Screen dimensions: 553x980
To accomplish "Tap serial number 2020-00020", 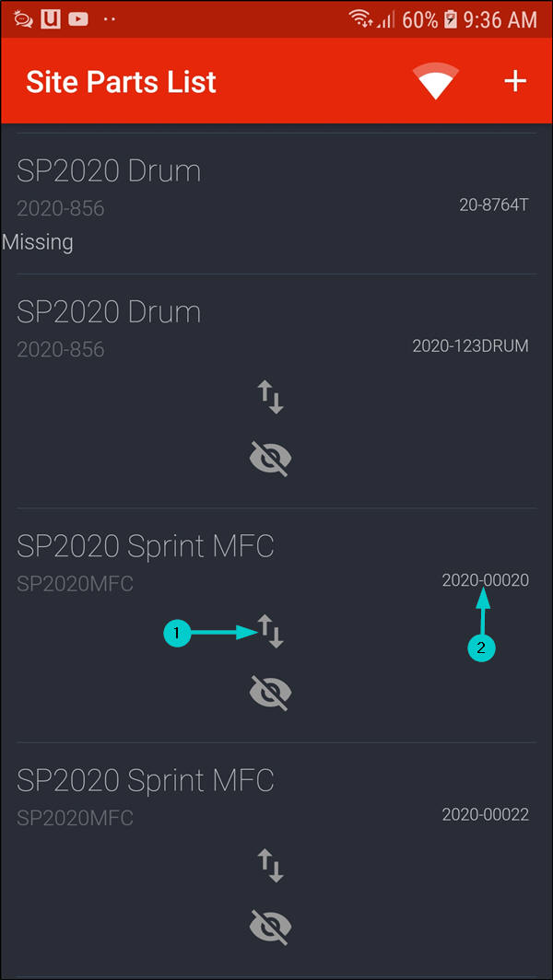I will coord(485,580).
